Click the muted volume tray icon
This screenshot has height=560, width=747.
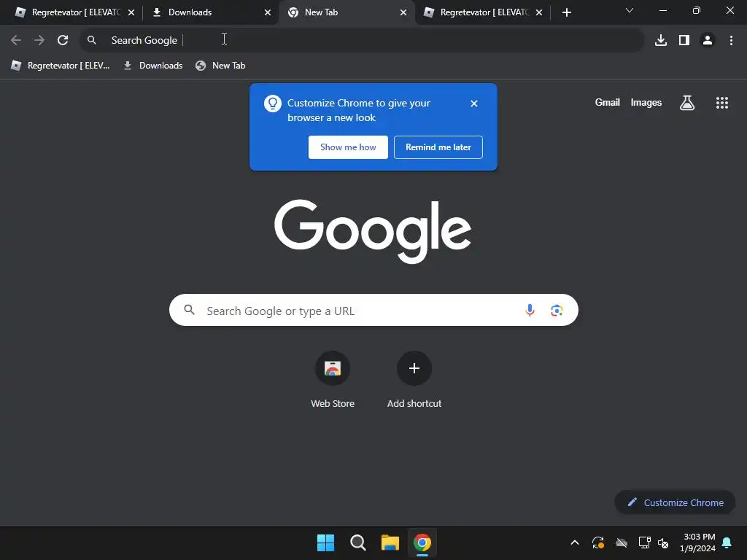663,542
